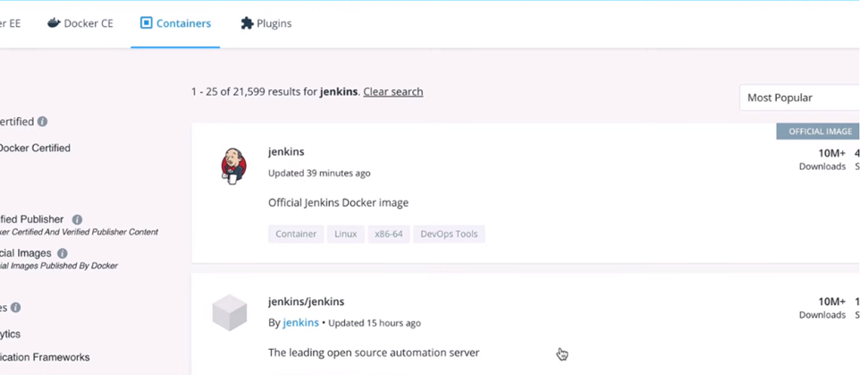Image resolution: width=868 pixels, height=375 pixels.
Task: Click the Plugins puzzle piece icon
Action: (247, 23)
